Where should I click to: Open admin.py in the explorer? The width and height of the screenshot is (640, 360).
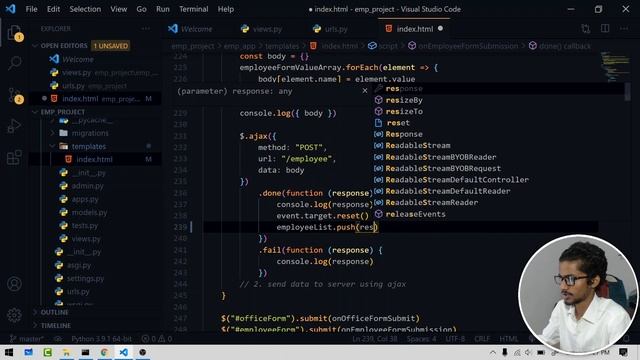pos(87,186)
